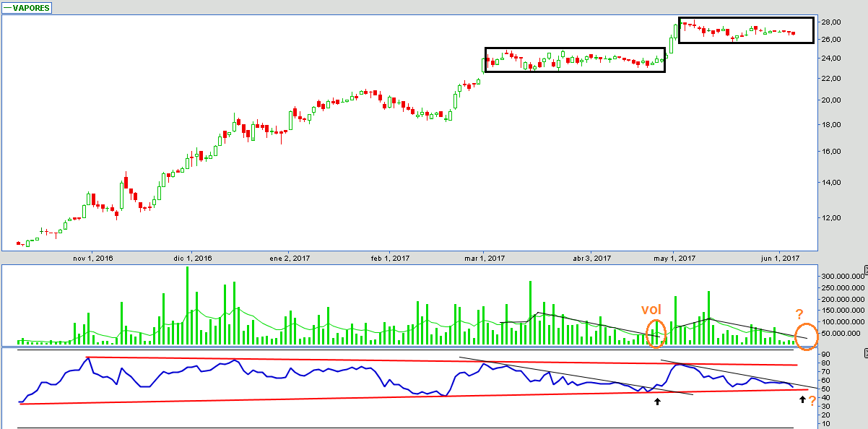Screen dimensions: 868x429
Task: Select the 12,00 price axis label
Action: click(x=833, y=218)
